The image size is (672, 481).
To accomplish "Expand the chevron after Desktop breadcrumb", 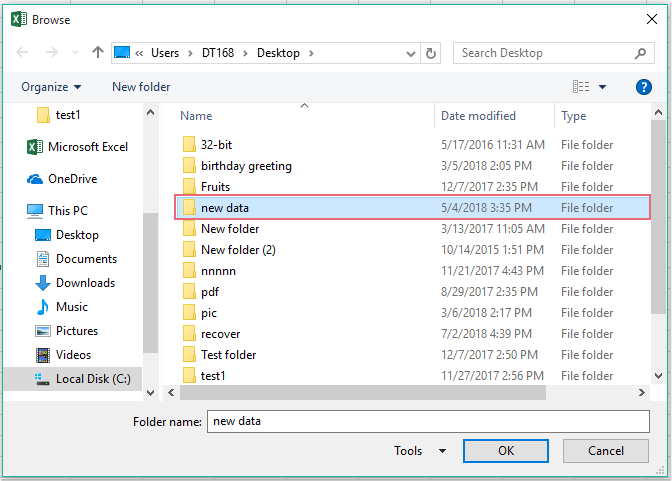I will (x=311, y=53).
